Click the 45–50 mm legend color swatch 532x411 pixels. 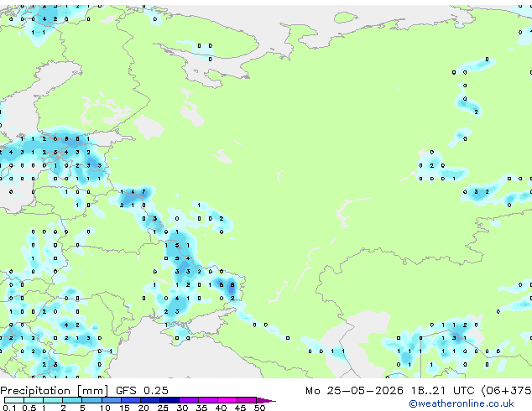pos(247,400)
